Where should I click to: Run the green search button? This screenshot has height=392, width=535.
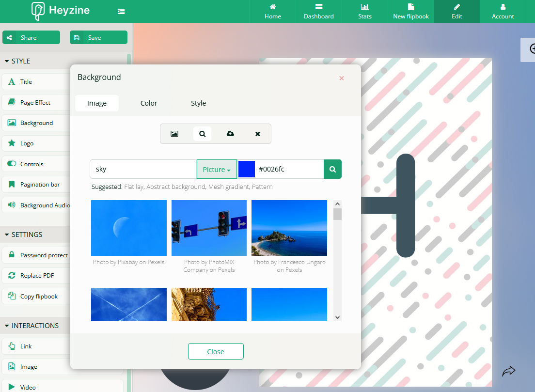click(x=332, y=169)
